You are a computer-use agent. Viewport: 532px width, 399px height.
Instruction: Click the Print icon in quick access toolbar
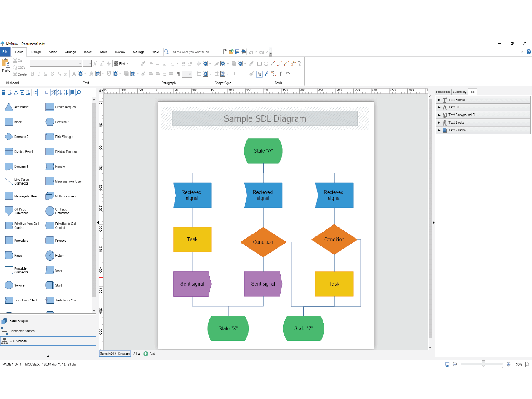pyautogui.click(x=243, y=52)
